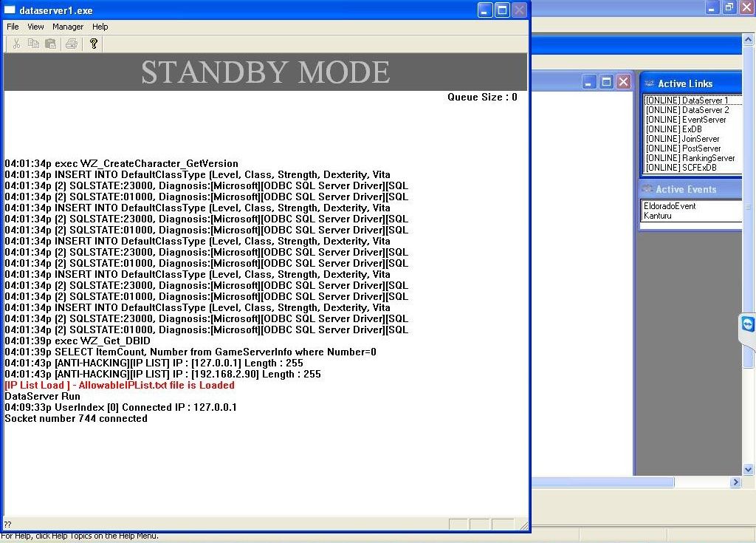
Task: Open the File menu
Action: tap(13, 27)
